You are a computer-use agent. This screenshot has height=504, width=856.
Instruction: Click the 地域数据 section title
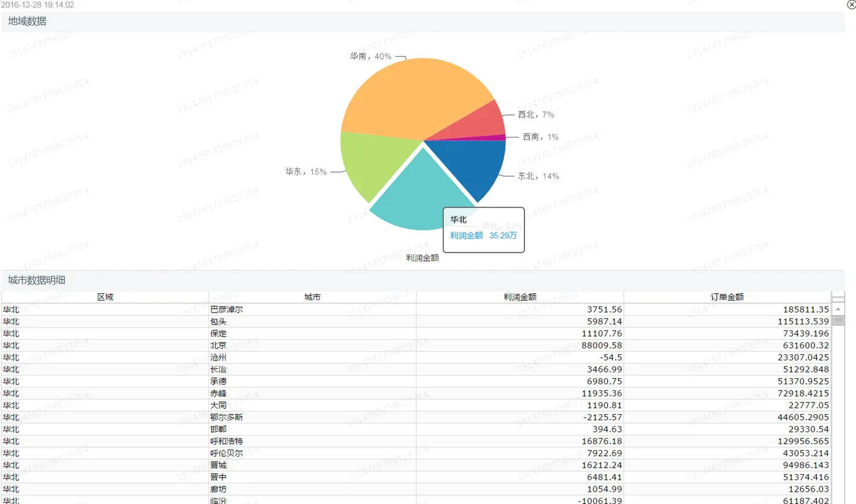pos(27,21)
